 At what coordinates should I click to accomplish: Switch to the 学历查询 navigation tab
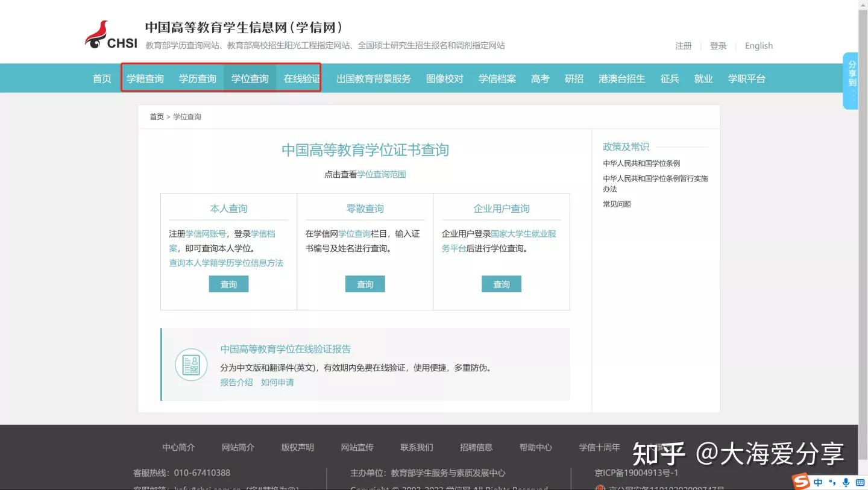coord(197,78)
